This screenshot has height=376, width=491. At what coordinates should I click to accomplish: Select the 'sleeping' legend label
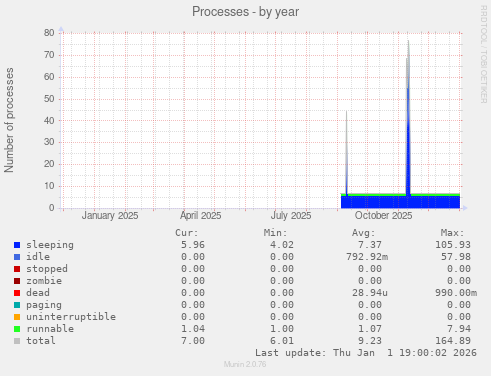click(x=50, y=245)
